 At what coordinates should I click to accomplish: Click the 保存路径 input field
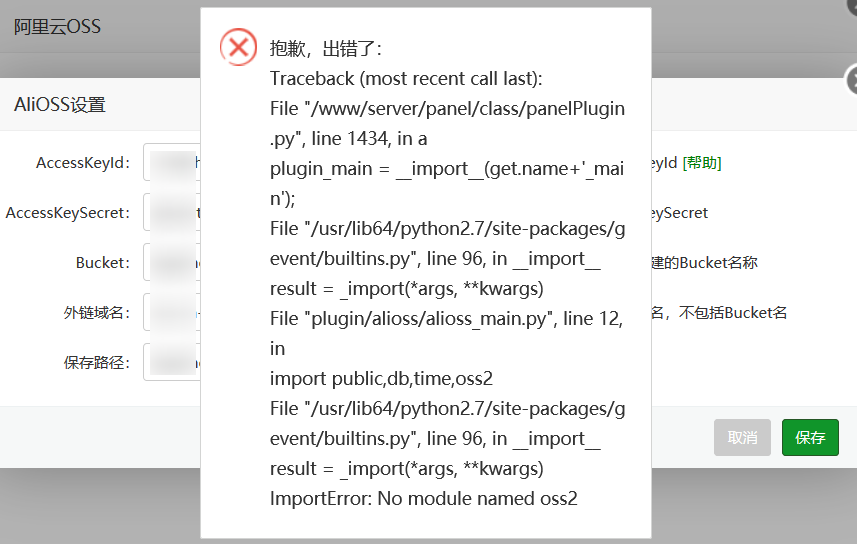(x=172, y=362)
